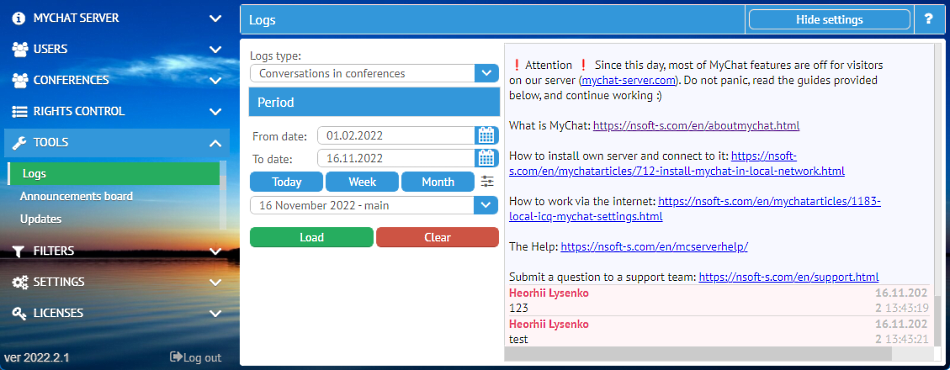Viewport: 950px width, 370px height.
Task: Expand the MYCHAT SERVER section chevron
Action: tap(215, 18)
